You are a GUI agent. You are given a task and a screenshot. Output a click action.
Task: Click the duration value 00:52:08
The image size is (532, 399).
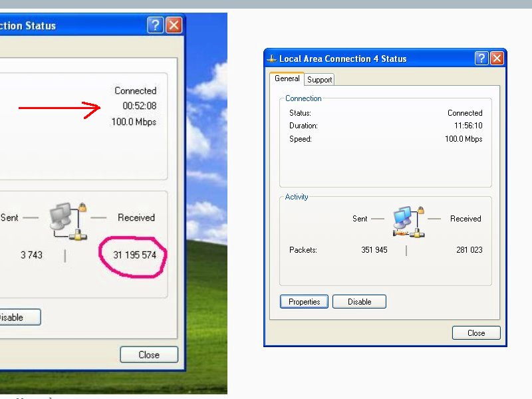point(139,106)
